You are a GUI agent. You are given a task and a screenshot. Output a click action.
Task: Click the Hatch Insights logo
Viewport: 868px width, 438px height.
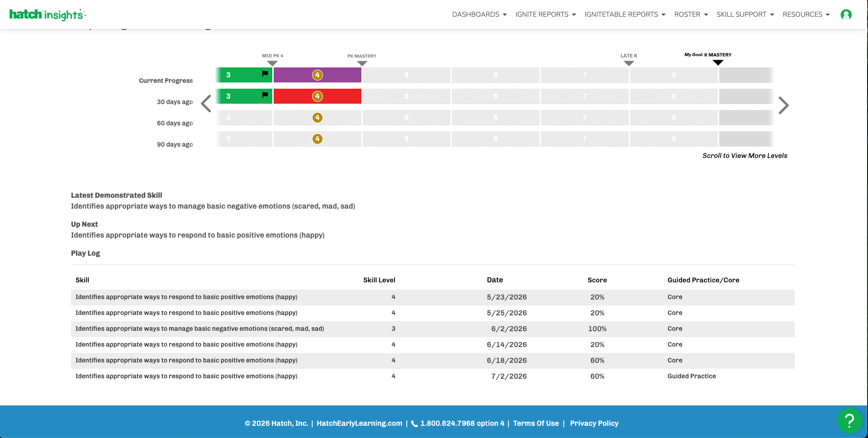click(x=47, y=14)
